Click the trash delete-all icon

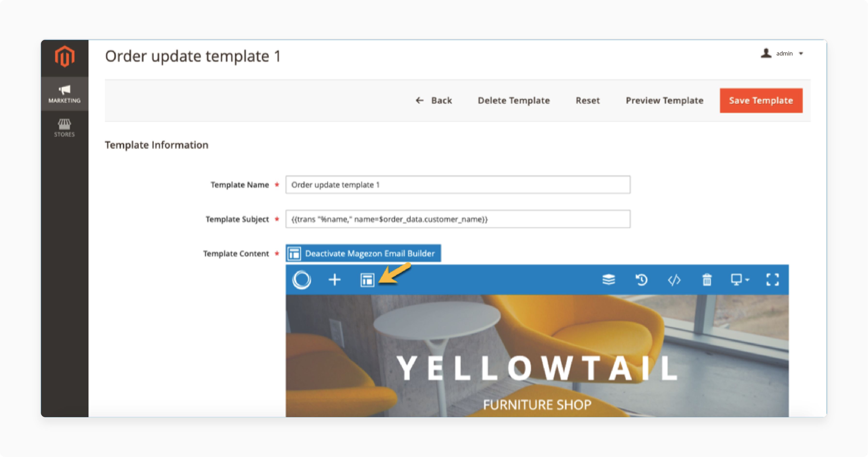(707, 280)
